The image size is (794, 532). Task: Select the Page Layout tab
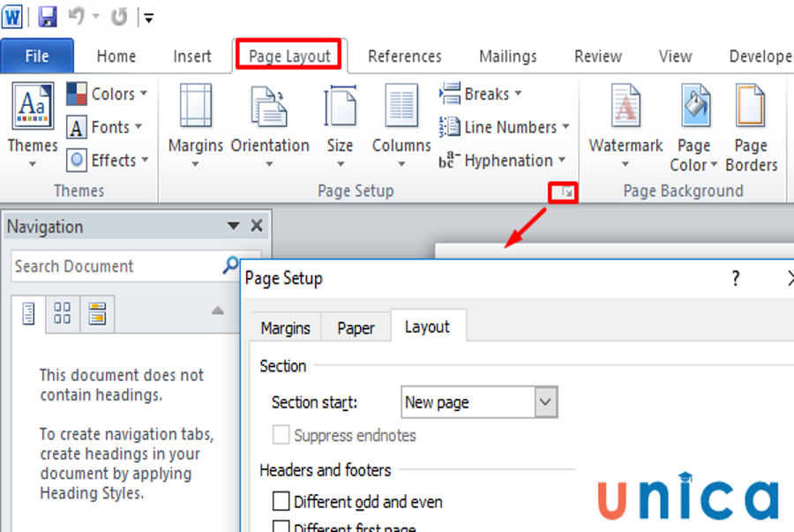coord(289,56)
